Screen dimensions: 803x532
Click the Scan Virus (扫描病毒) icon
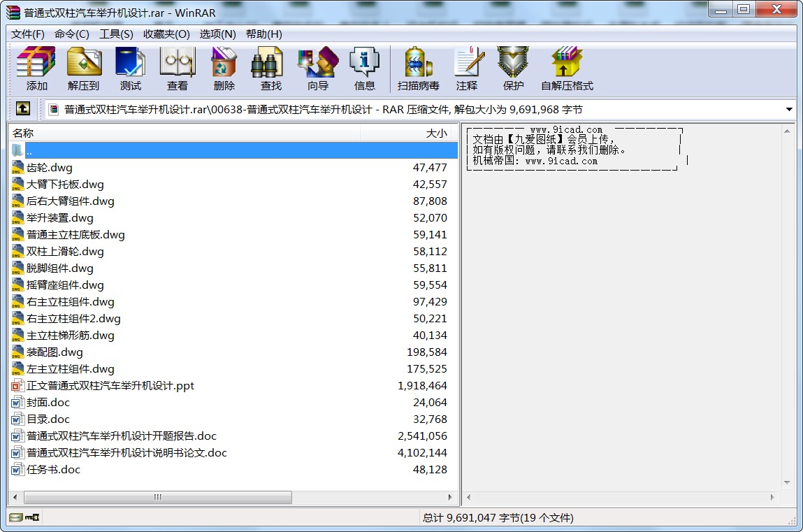click(x=418, y=69)
